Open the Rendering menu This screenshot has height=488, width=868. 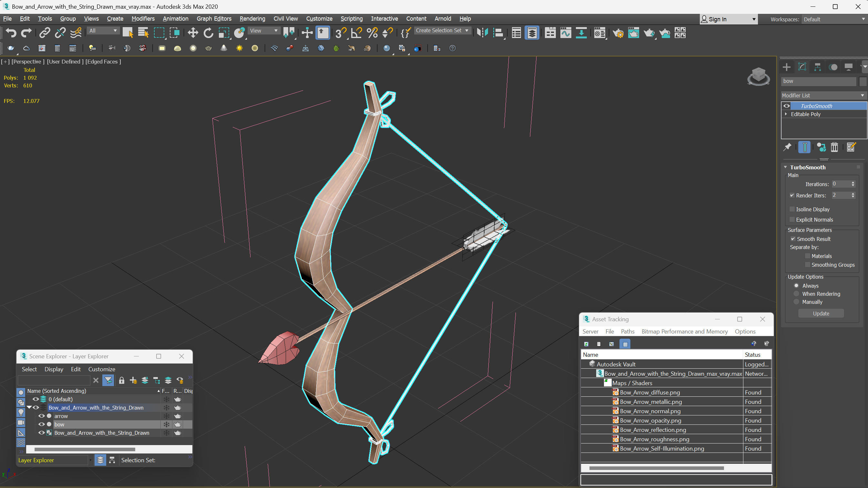(252, 18)
